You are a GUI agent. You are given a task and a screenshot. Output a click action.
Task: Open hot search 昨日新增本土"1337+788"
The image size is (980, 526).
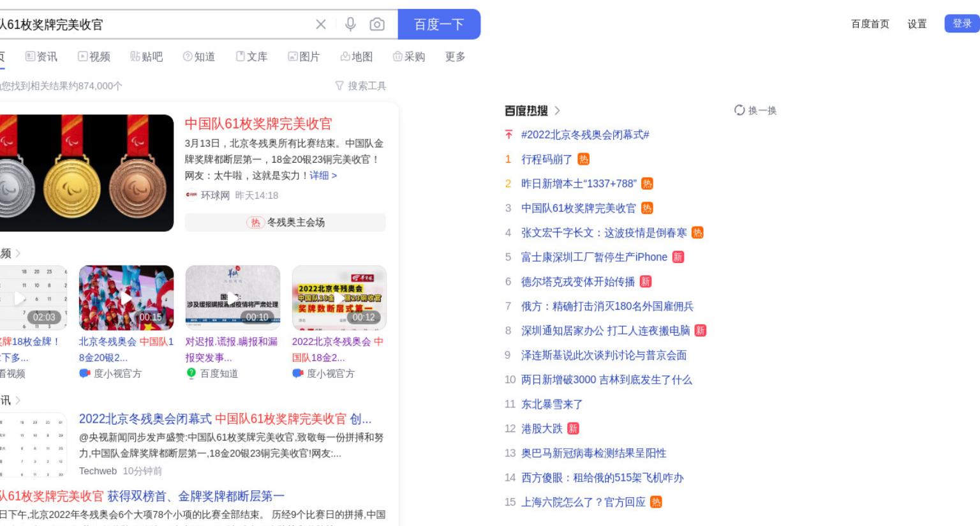click(579, 184)
